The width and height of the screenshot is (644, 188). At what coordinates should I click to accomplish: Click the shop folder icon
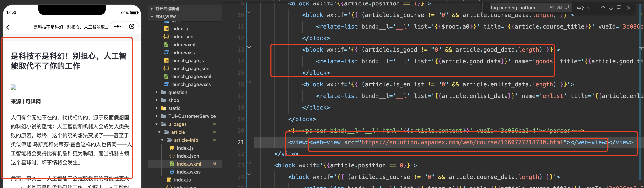tap(164, 100)
